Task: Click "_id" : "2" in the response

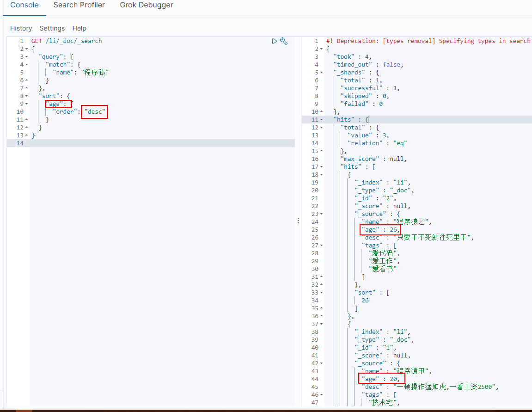Action: (x=375, y=198)
